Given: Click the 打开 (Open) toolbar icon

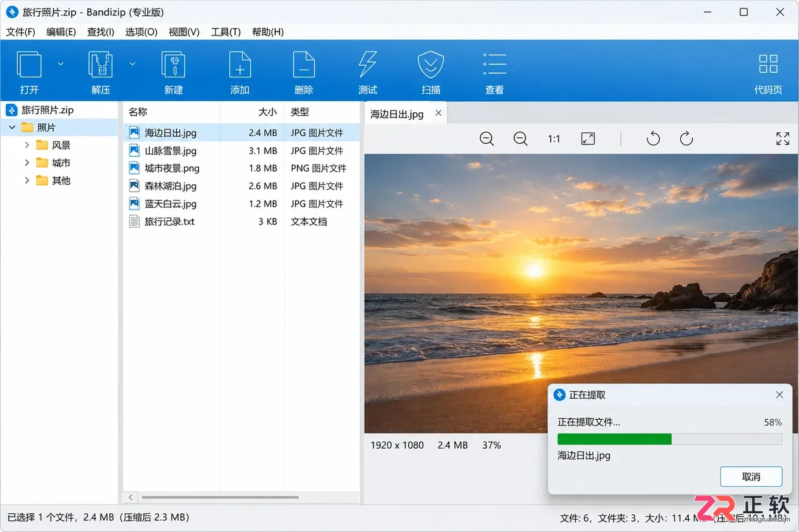Looking at the screenshot, I should [x=29, y=65].
